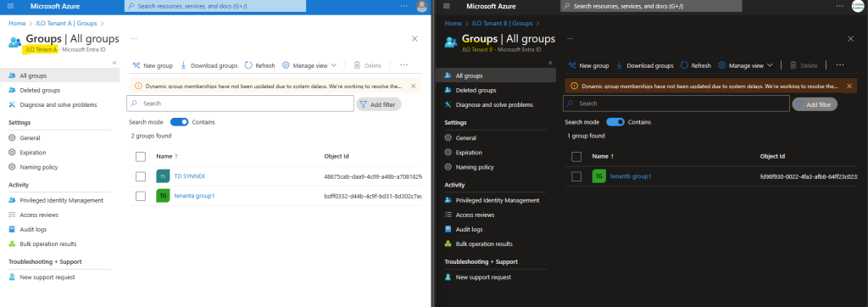
Task: Click the account avatar in Tenant B window
Action: [x=858, y=6]
